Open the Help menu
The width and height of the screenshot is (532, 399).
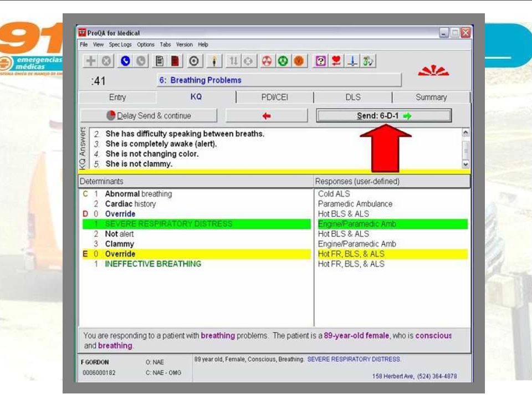(203, 44)
